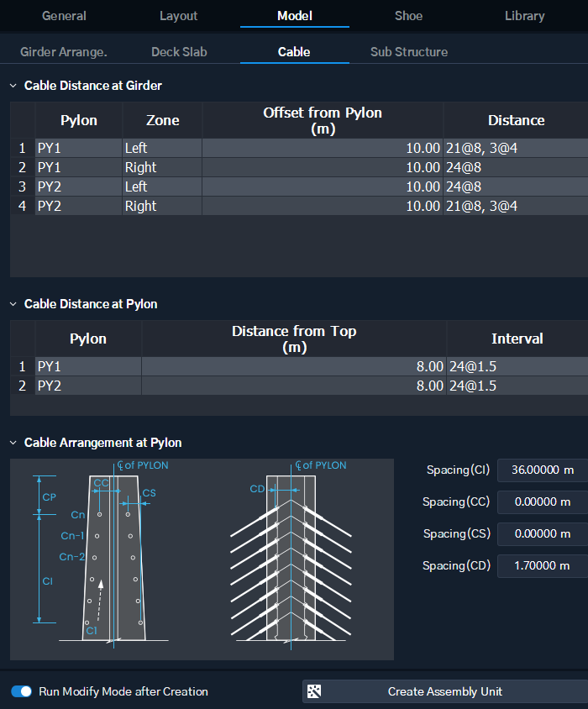Click the Left zone cell for PY2

point(162,186)
